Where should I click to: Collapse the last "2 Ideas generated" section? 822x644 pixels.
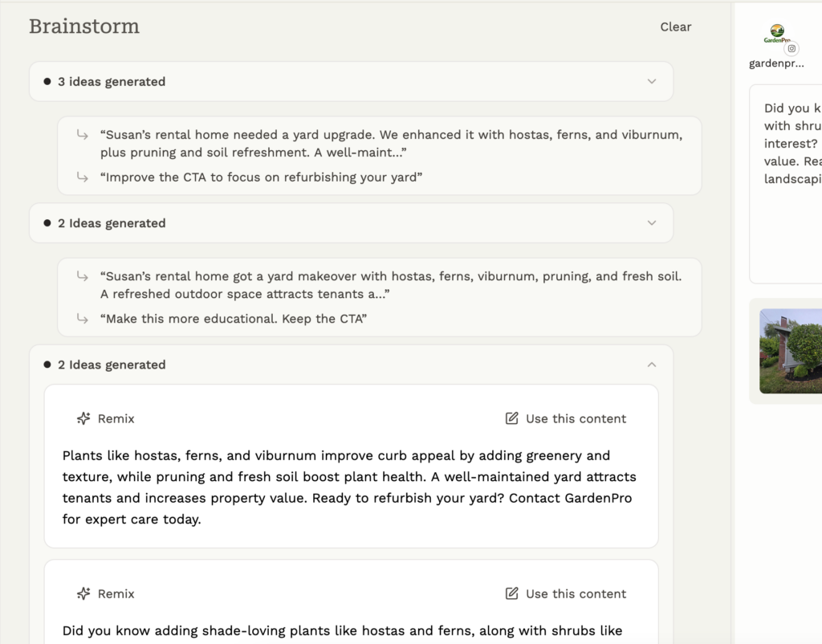pyautogui.click(x=652, y=365)
